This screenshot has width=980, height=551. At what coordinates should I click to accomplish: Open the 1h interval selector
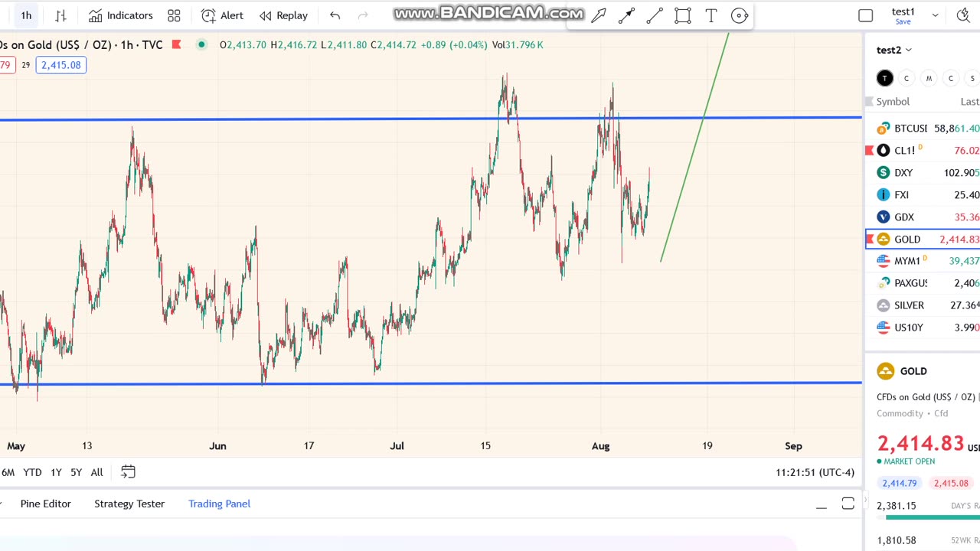click(26, 15)
